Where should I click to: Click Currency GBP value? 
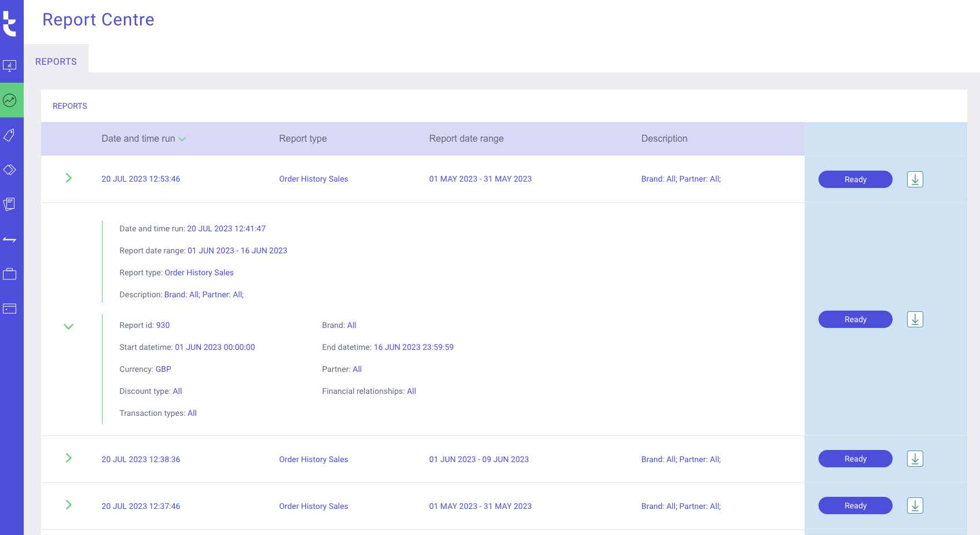pyautogui.click(x=163, y=370)
